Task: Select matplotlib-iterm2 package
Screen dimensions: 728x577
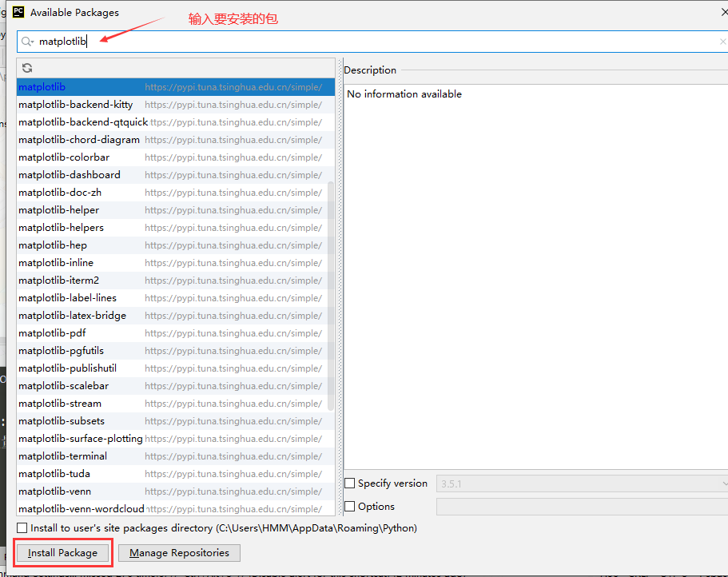Action: coord(176,281)
